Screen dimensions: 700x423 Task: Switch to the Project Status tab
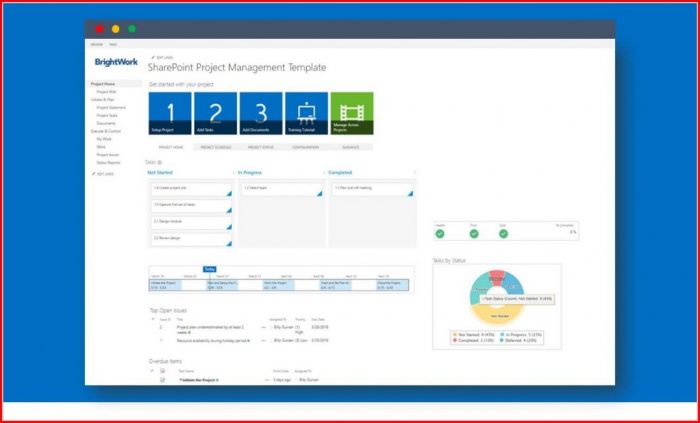(x=261, y=147)
